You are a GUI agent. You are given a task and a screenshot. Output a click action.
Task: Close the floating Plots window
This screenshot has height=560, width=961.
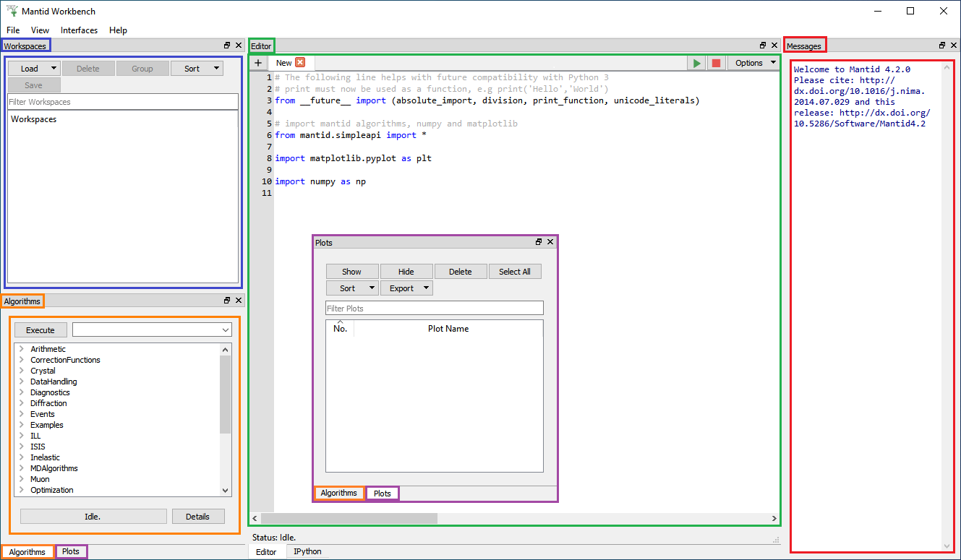pyautogui.click(x=550, y=242)
